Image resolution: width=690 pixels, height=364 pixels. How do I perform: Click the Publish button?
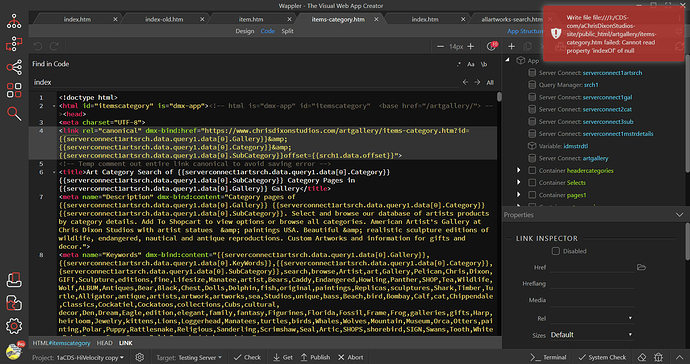click(316, 357)
